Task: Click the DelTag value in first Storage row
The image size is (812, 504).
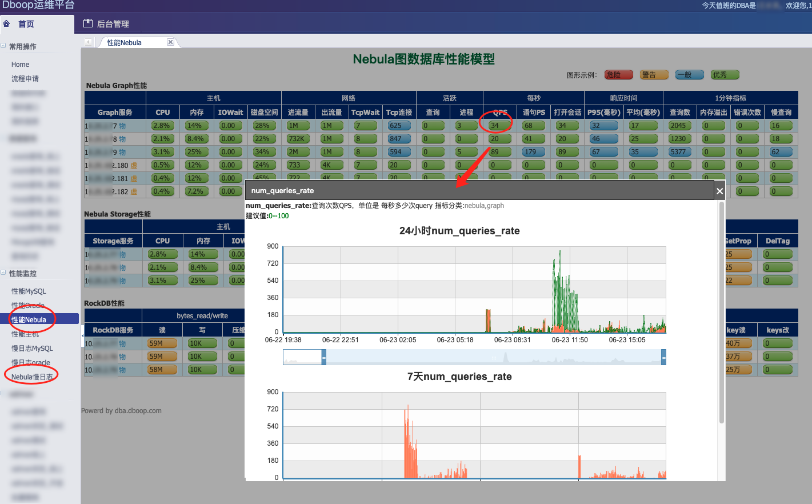Action: point(778,254)
